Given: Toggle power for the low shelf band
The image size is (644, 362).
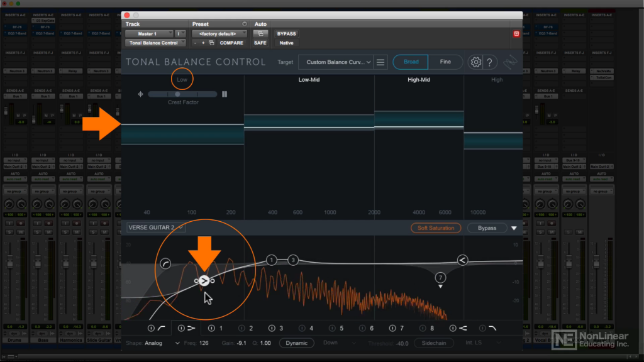Looking at the screenshot, I should click(x=181, y=328).
